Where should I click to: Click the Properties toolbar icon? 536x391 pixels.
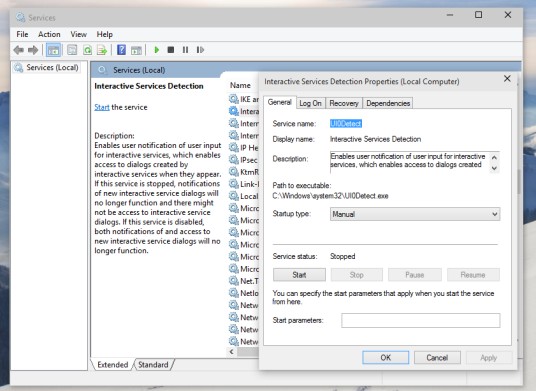coord(72,50)
